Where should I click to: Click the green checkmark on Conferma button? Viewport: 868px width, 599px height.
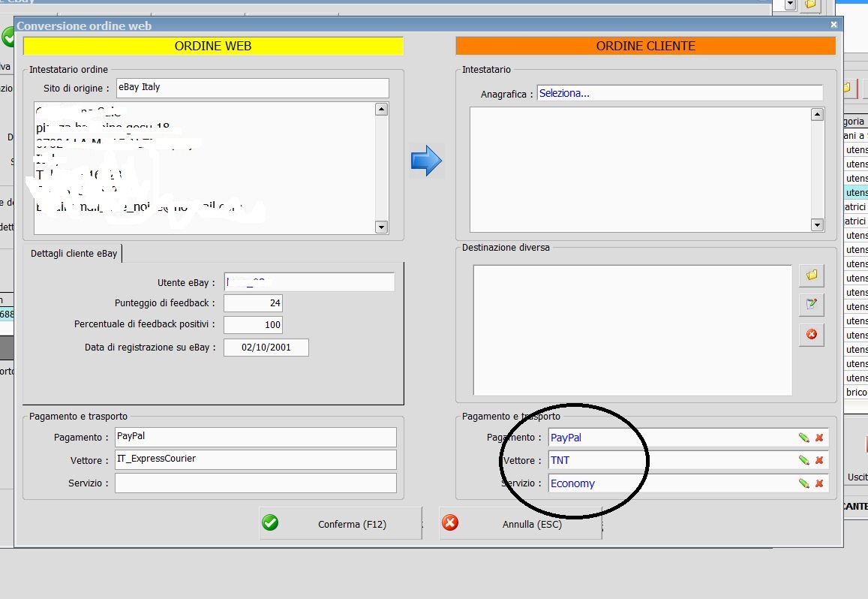click(270, 522)
